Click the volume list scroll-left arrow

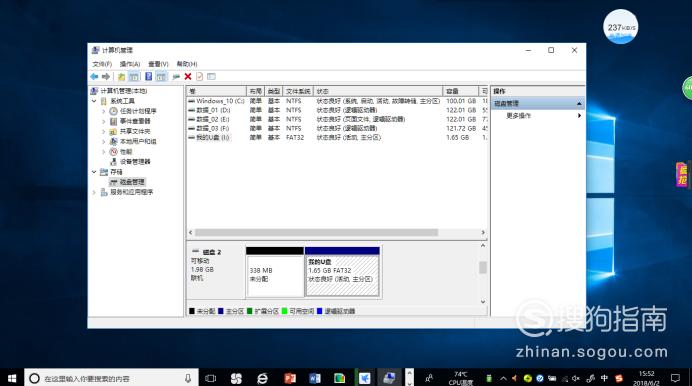pos(191,232)
